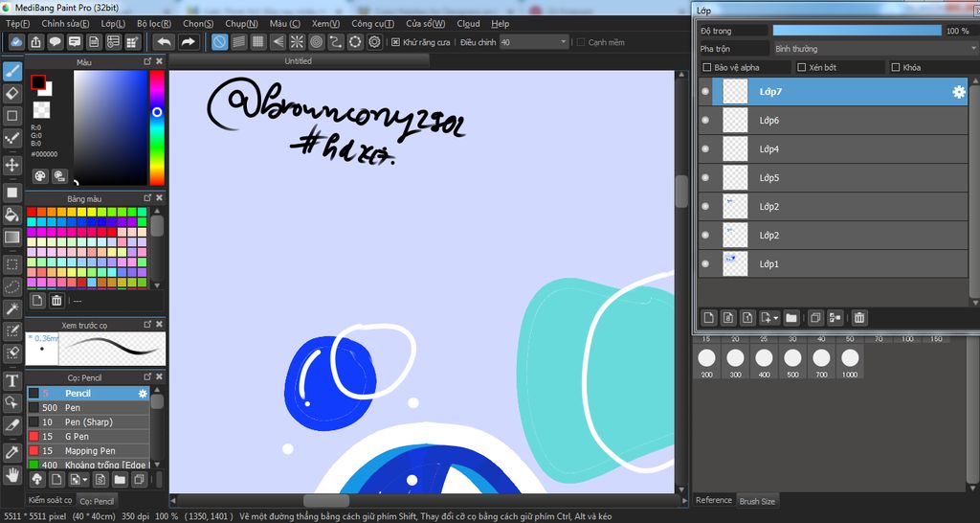Viewport: 980px width, 523px height.
Task: Select the rectangular Selection tool
Action: click(11, 264)
